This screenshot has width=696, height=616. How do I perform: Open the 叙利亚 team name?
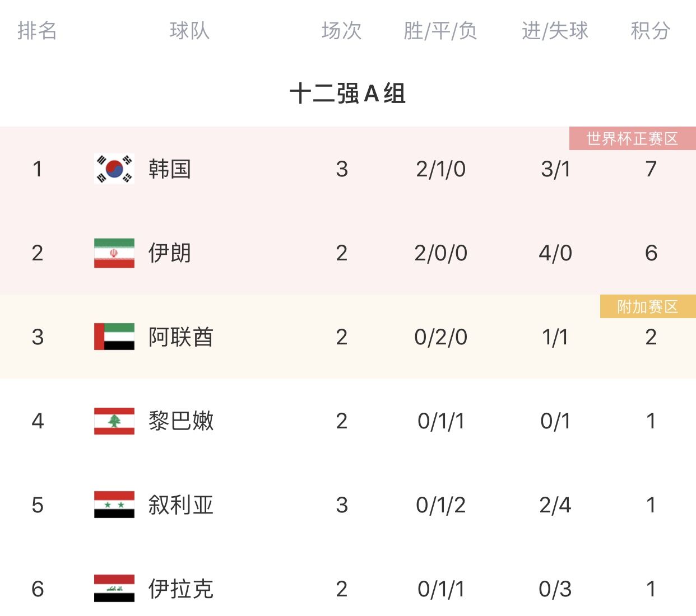point(180,505)
